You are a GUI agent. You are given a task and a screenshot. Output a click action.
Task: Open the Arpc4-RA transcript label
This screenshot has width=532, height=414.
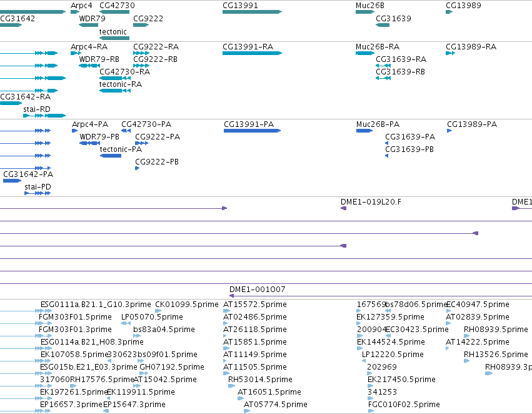89,47
